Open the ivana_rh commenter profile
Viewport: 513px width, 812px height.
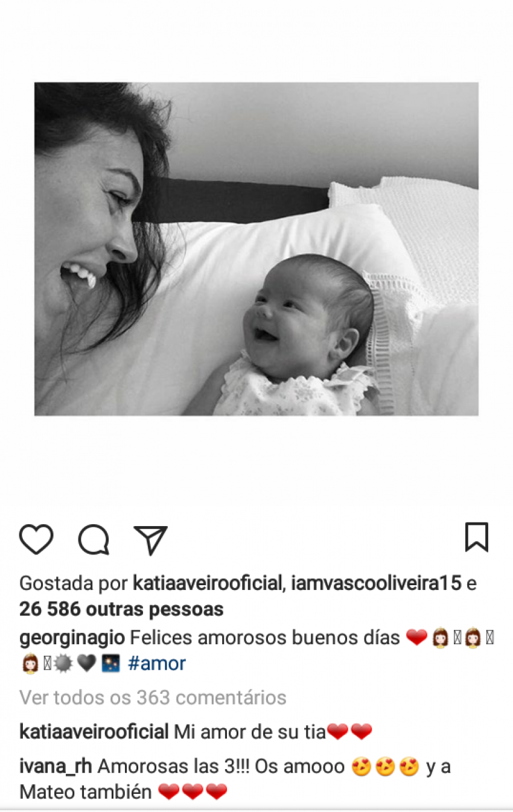[x=56, y=767]
